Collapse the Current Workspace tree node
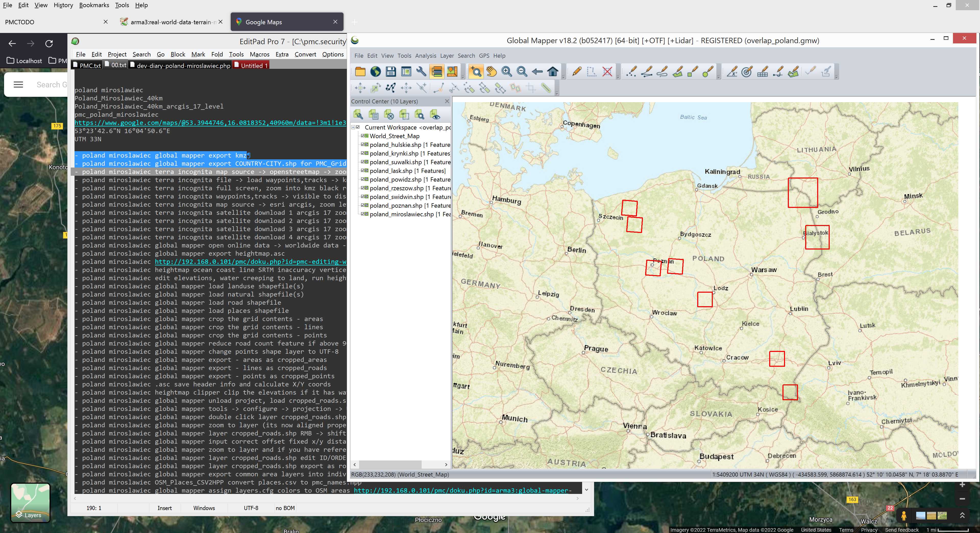Viewport: 980px width, 533px height. tap(353, 127)
